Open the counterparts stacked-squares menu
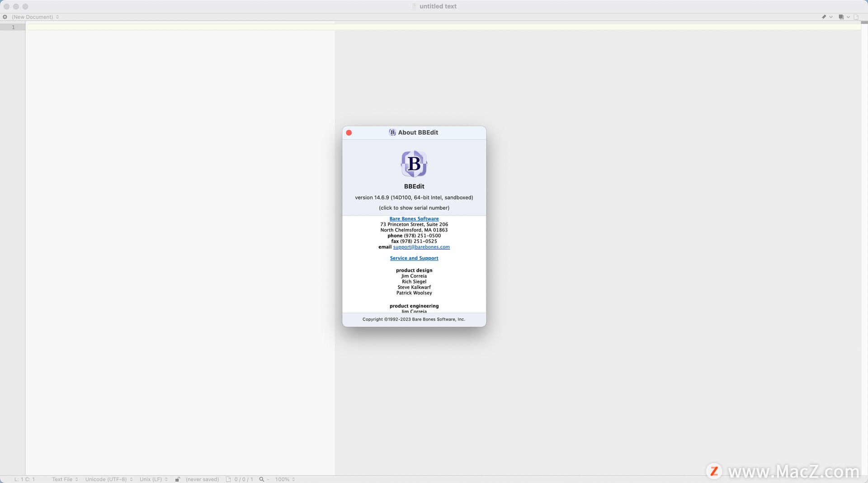This screenshot has width=868, height=483. point(844,17)
